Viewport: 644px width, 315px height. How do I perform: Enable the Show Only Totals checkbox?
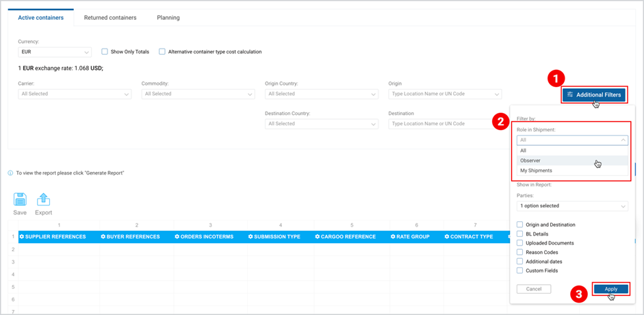pos(104,52)
